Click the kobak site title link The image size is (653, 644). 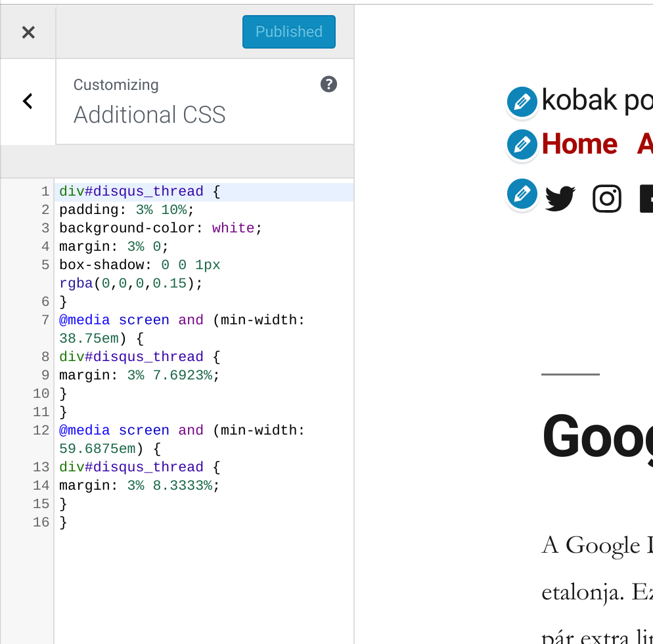[597, 100]
